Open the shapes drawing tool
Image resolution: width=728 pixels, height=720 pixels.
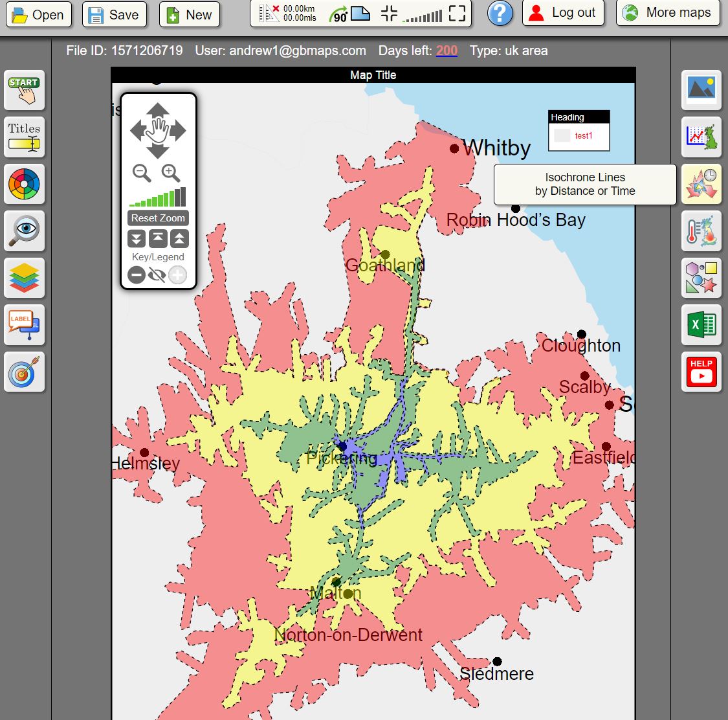[x=701, y=278]
